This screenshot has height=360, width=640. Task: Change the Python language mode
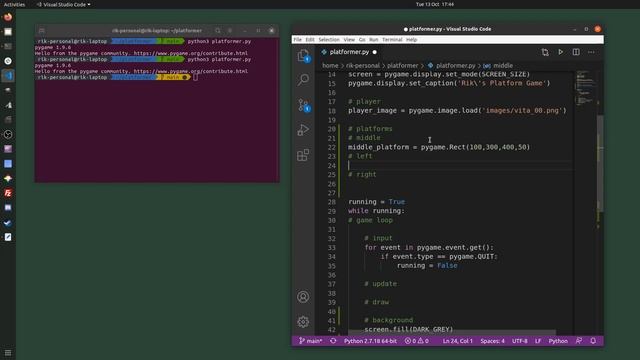pos(558,341)
